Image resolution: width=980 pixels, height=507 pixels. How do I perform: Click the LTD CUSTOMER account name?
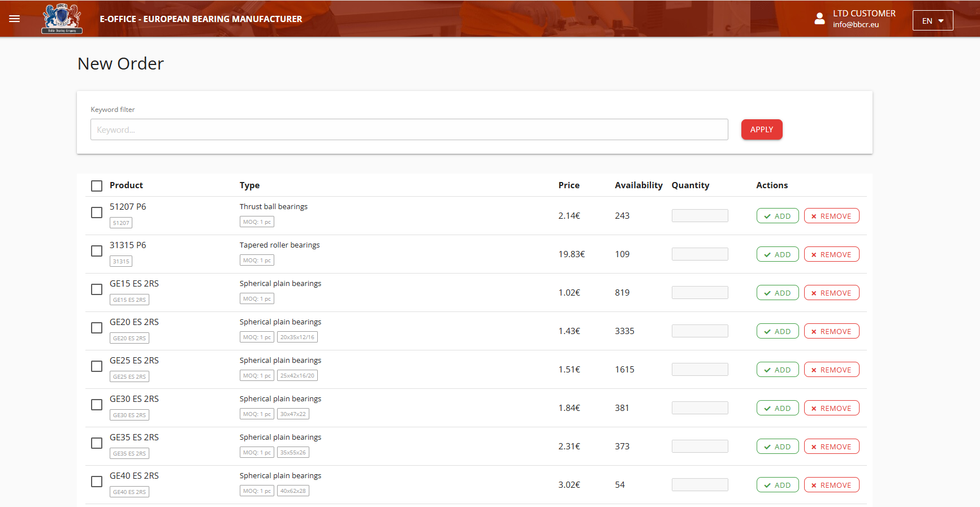point(864,14)
